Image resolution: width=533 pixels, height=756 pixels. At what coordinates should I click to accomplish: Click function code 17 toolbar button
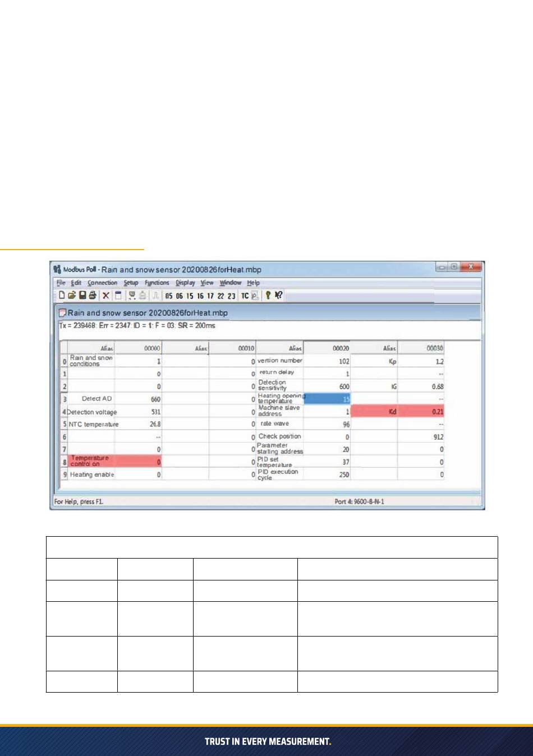(x=210, y=296)
